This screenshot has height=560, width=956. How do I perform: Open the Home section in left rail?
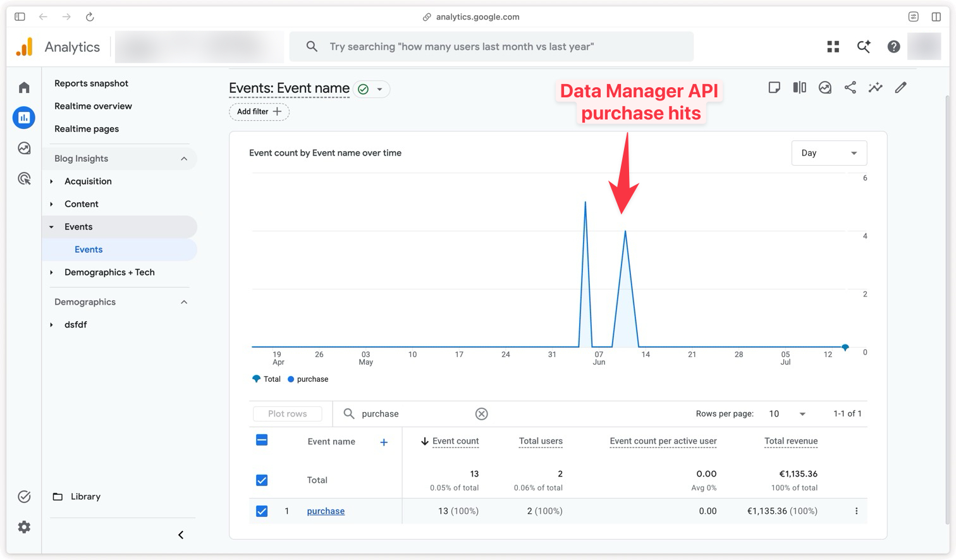[24, 87]
